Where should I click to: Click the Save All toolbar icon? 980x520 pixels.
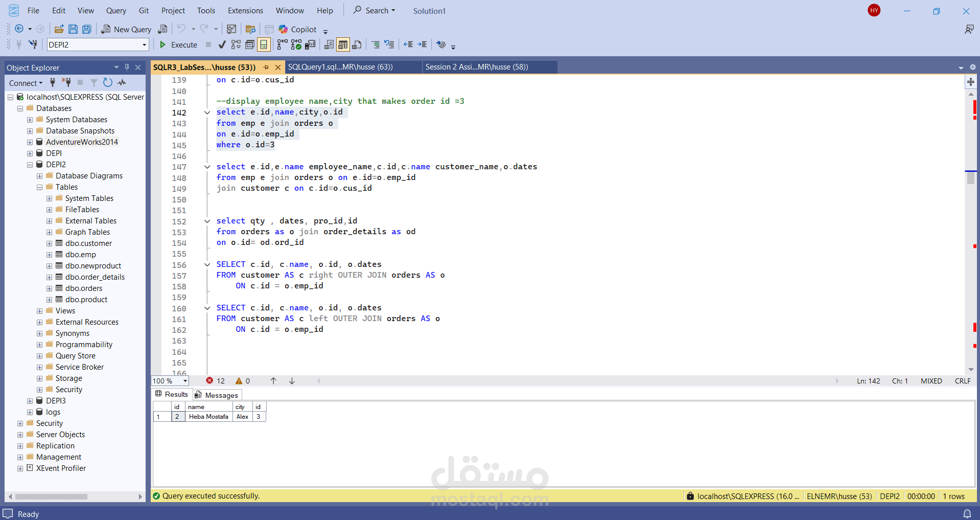87,29
